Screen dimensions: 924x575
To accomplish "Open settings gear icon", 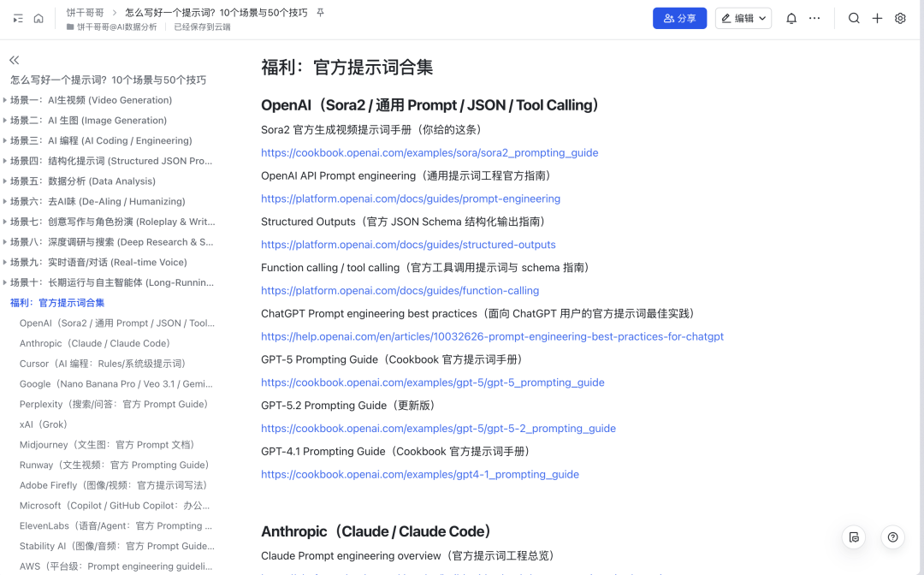I will coord(900,18).
